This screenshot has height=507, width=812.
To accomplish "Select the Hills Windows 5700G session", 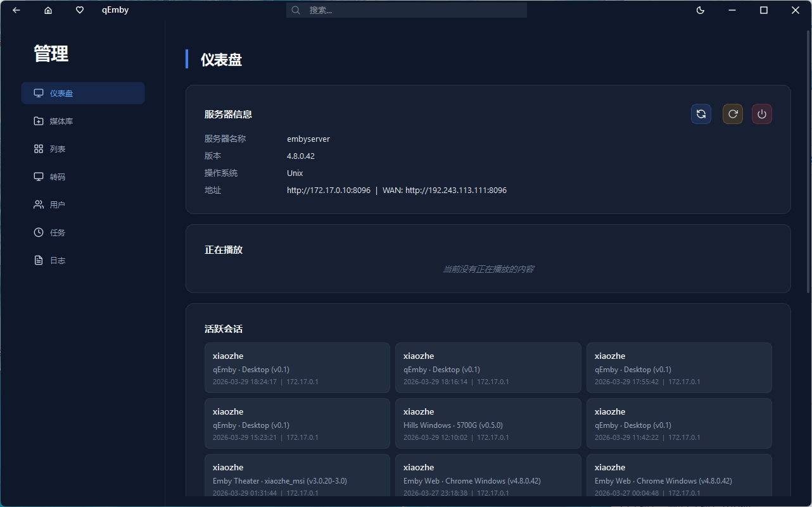I will click(x=488, y=423).
